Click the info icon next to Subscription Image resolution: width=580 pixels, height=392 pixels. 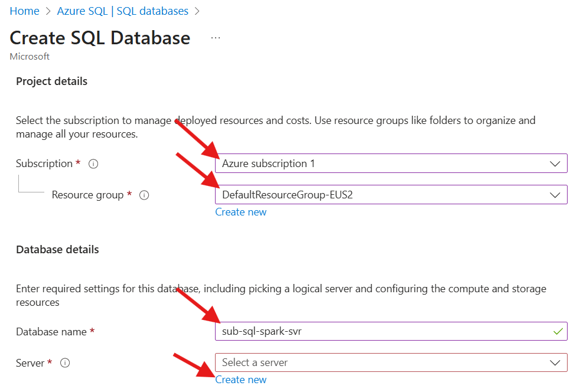click(93, 164)
